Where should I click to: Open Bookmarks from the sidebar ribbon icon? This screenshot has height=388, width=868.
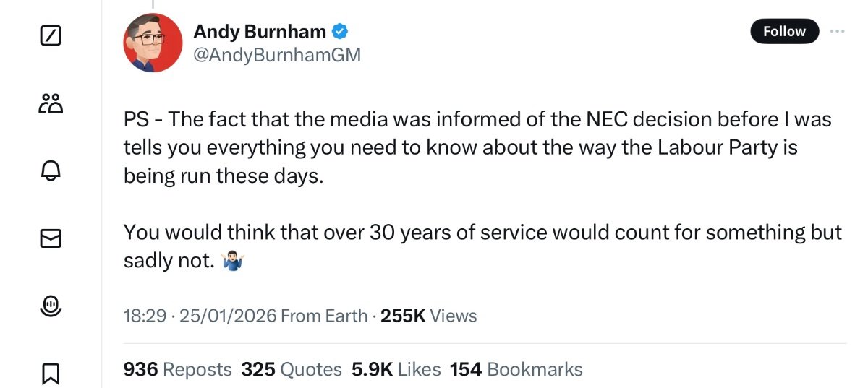(x=51, y=373)
